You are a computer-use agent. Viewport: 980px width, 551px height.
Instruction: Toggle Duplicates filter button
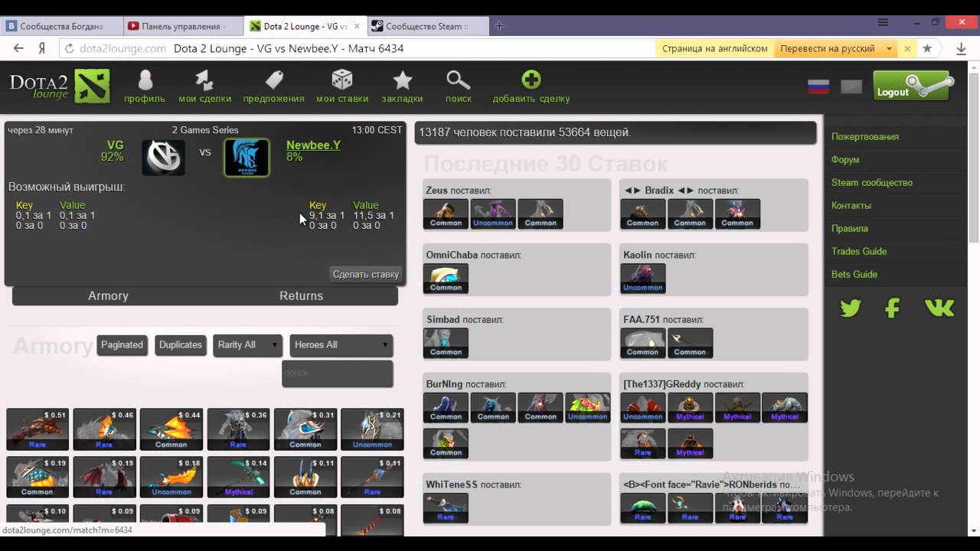181,345
